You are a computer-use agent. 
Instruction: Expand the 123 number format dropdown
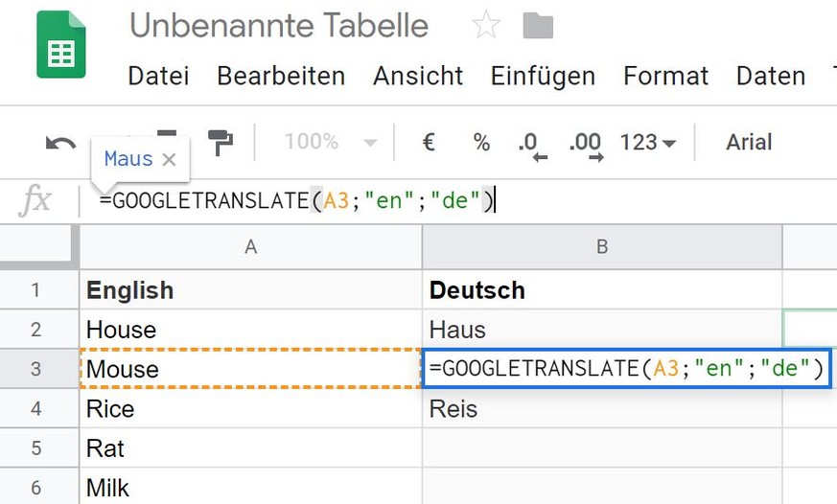648,143
